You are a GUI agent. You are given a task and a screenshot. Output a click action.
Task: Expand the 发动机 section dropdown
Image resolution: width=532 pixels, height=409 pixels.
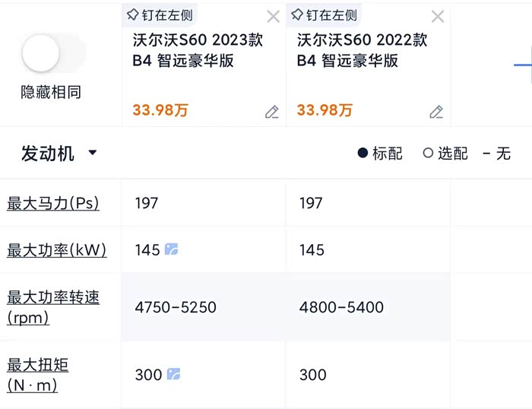[x=48, y=153]
